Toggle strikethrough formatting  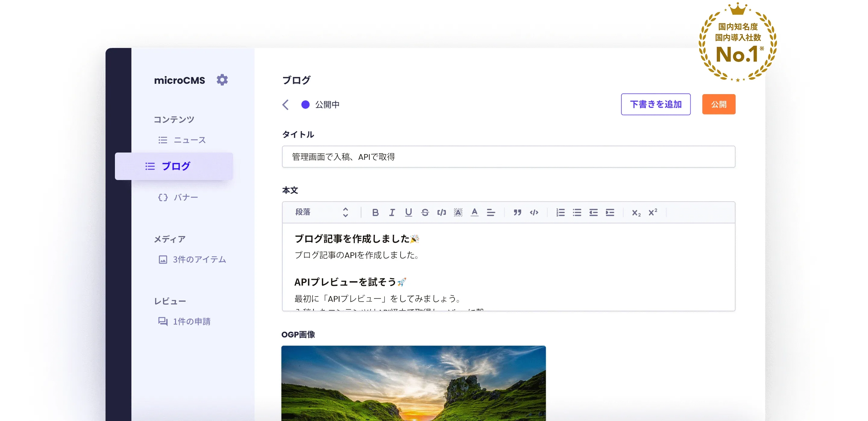point(425,212)
